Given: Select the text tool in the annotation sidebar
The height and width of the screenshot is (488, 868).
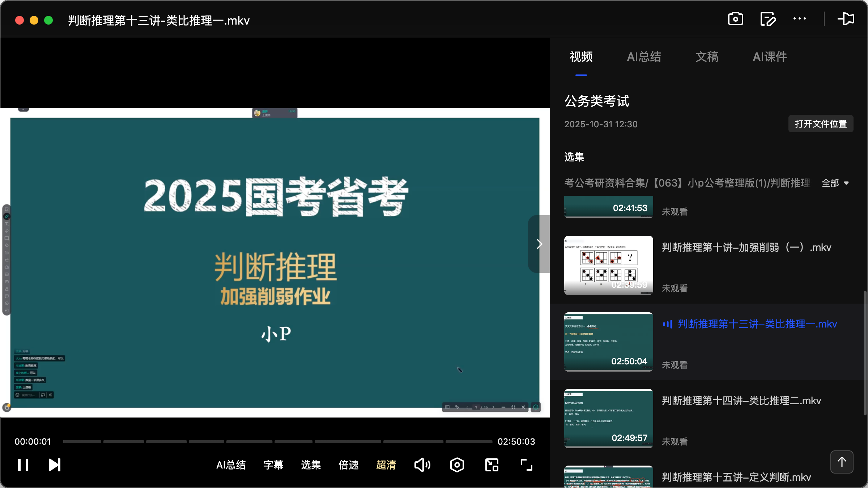Looking at the screenshot, I should coord(7,224).
